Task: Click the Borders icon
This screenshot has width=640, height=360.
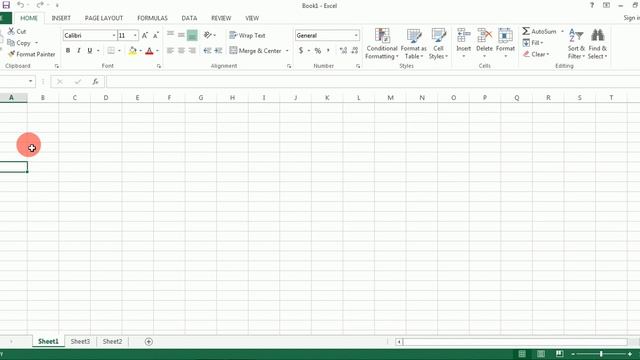Action: point(111,51)
